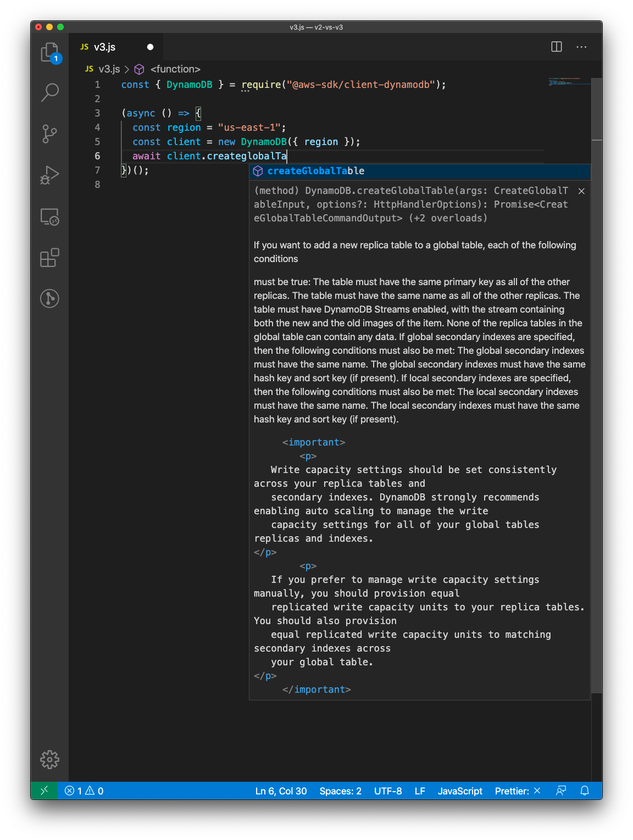Show notifications via the bell icon
The height and width of the screenshot is (840, 633).
(x=585, y=791)
